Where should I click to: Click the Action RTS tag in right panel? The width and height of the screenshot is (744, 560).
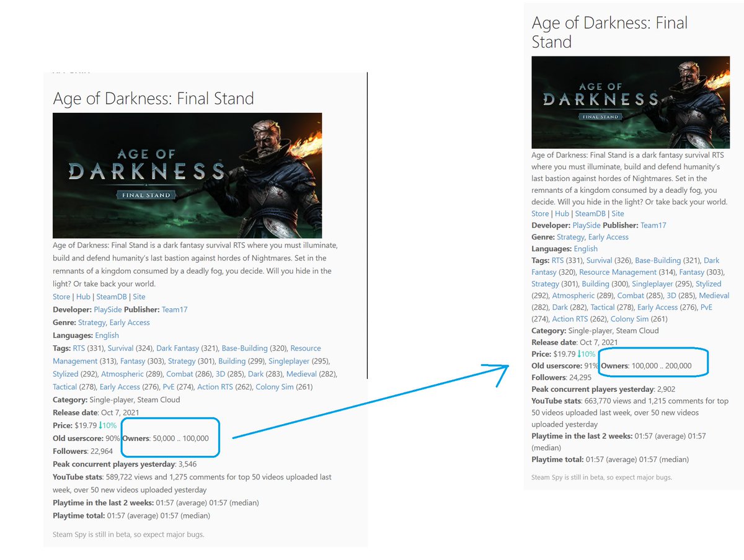(x=571, y=319)
